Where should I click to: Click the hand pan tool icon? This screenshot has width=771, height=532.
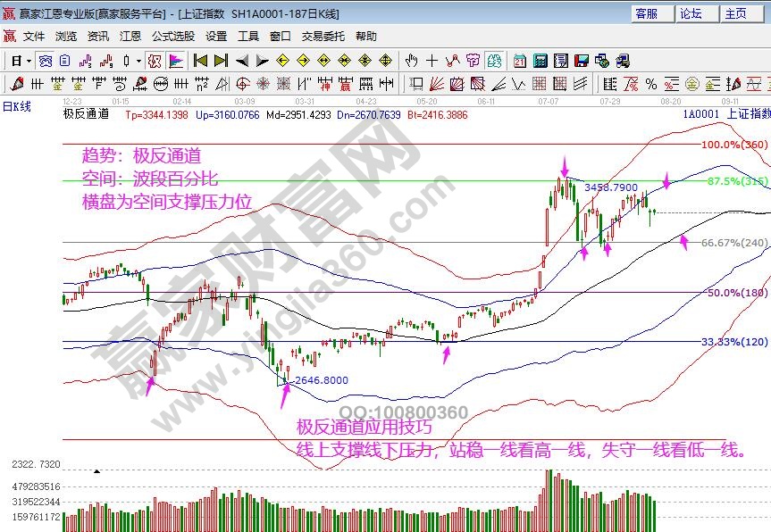411,61
